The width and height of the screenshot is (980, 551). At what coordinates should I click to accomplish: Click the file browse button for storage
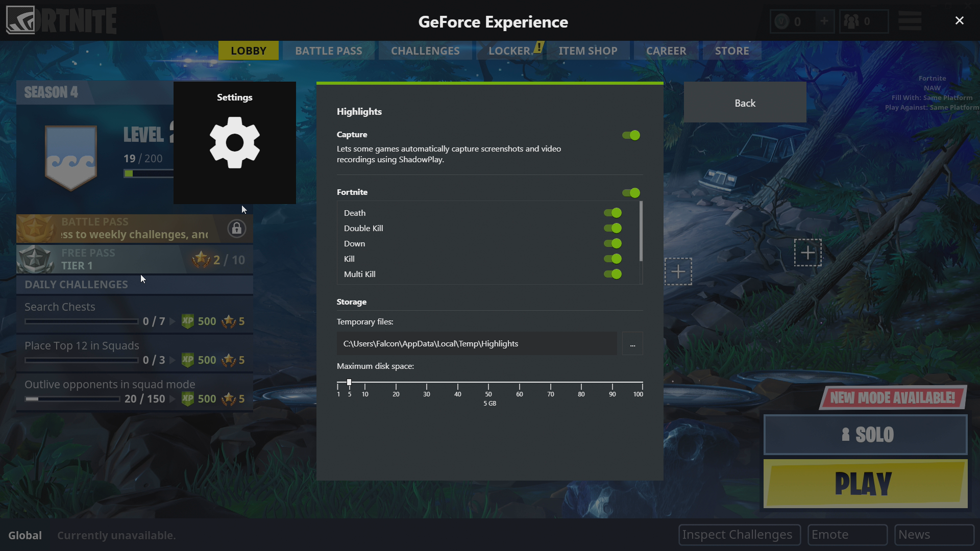pyautogui.click(x=632, y=344)
